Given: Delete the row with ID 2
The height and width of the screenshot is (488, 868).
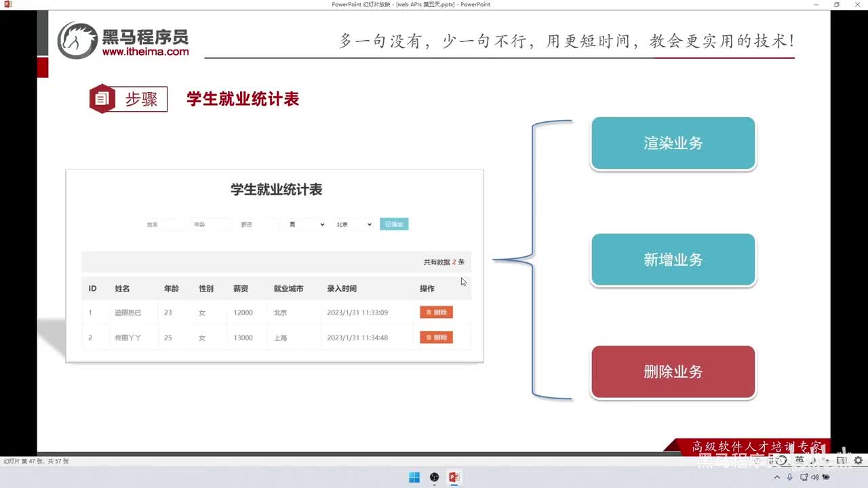Looking at the screenshot, I should (436, 338).
